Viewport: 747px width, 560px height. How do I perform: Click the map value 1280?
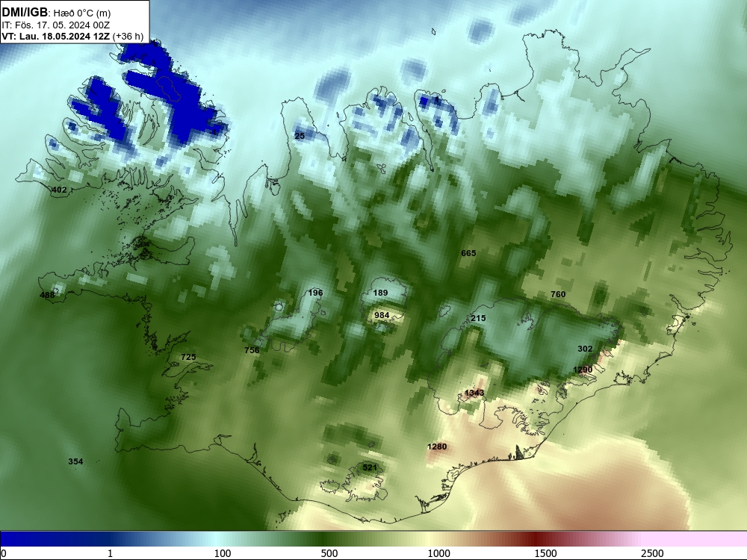[x=437, y=447]
